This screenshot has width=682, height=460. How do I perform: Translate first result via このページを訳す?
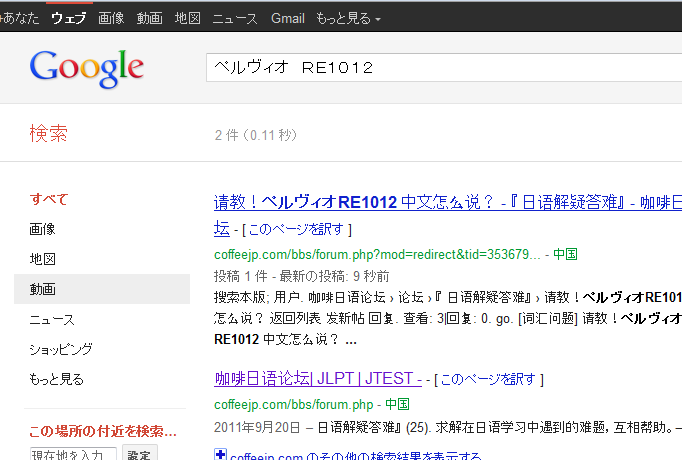pos(296,229)
